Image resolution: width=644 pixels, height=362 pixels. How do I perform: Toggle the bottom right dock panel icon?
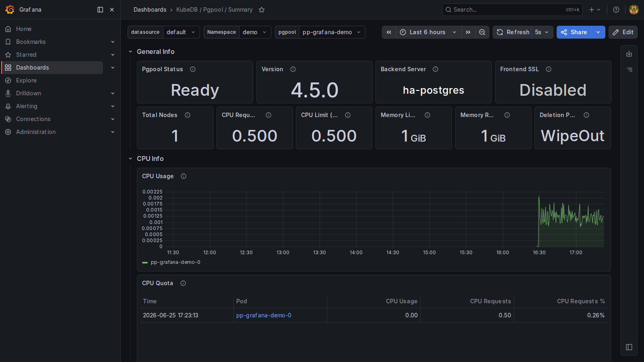(x=629, y=347)
